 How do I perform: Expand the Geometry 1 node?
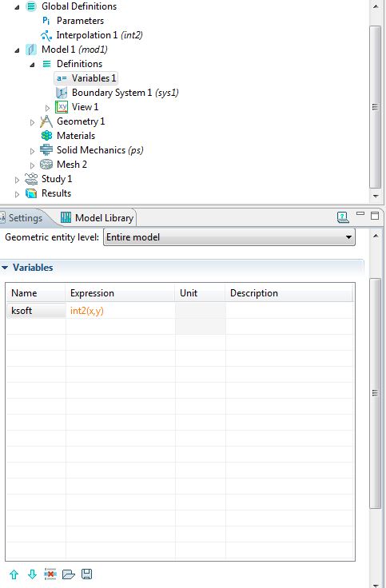pos(32,122)
